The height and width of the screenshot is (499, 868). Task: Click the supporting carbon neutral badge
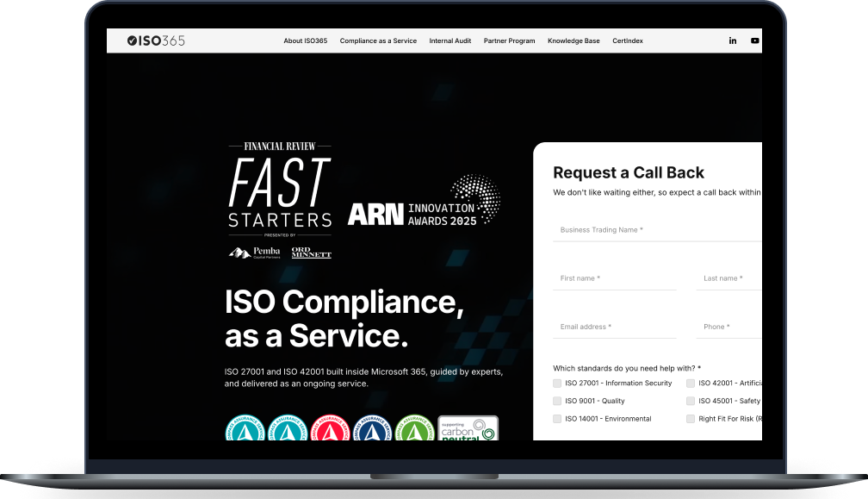click(x=468, y=428)
